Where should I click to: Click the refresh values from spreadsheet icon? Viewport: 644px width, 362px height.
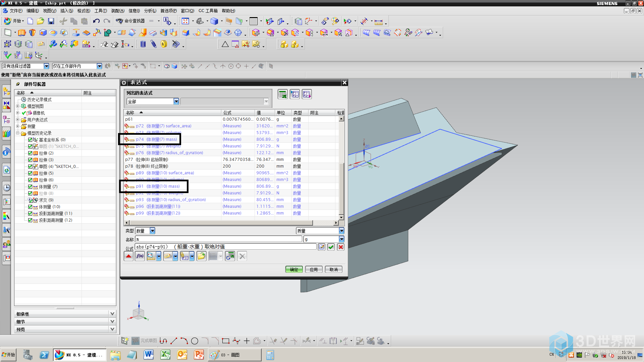tap(230, 256)
